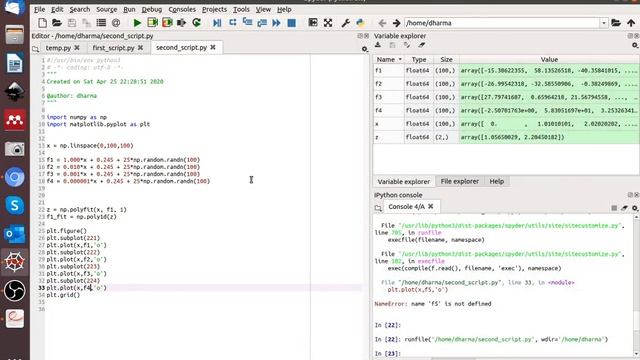Open editor pane options gear
This screenshot has height=360, width=640.
365,49
